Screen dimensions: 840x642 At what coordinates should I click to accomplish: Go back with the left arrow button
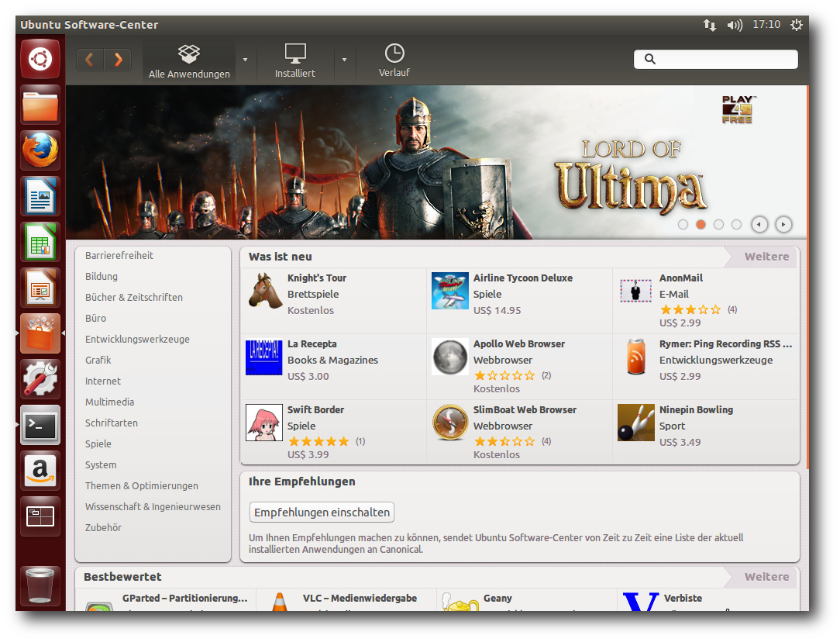click(x=90, y=60)
